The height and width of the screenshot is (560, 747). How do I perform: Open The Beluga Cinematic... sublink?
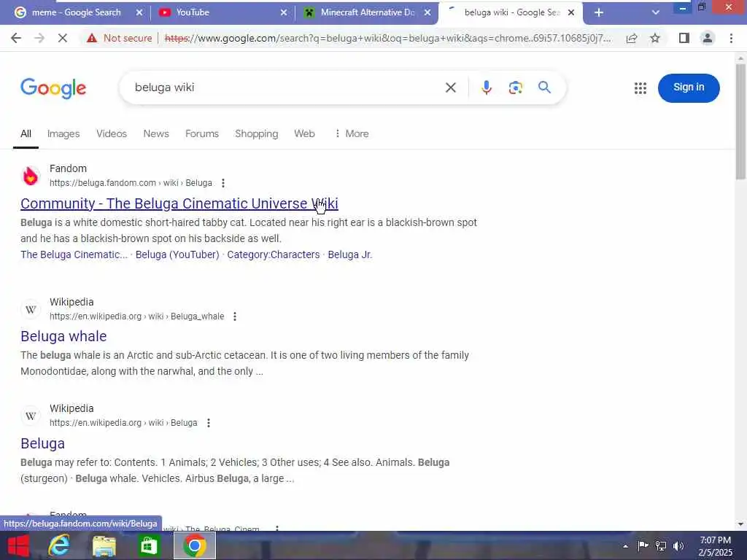pos(74,254)
